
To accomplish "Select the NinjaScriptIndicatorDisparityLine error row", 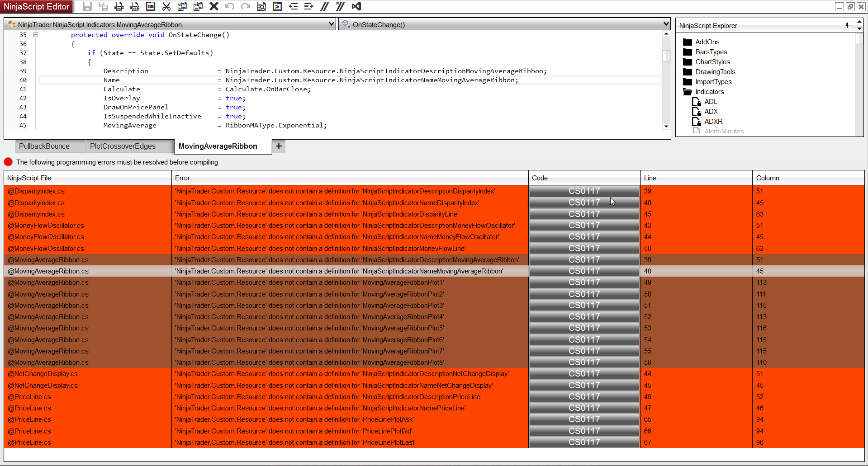I will click(x=434, y=214).
